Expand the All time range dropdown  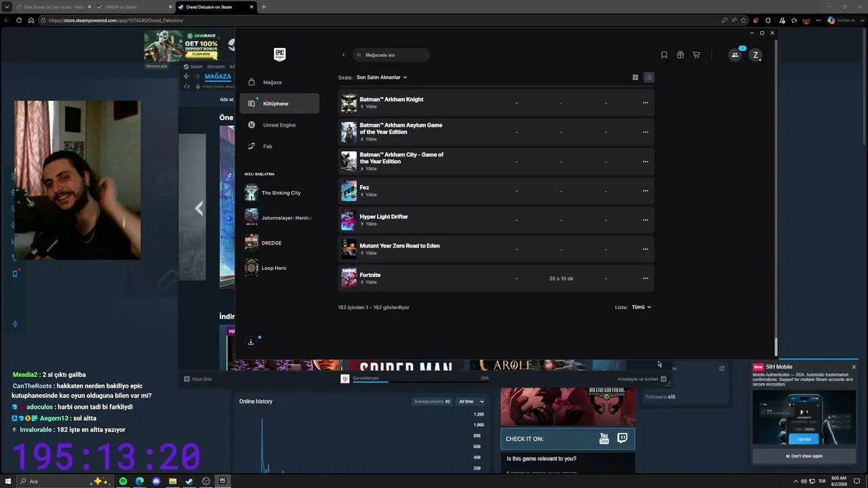pos(471,401)
